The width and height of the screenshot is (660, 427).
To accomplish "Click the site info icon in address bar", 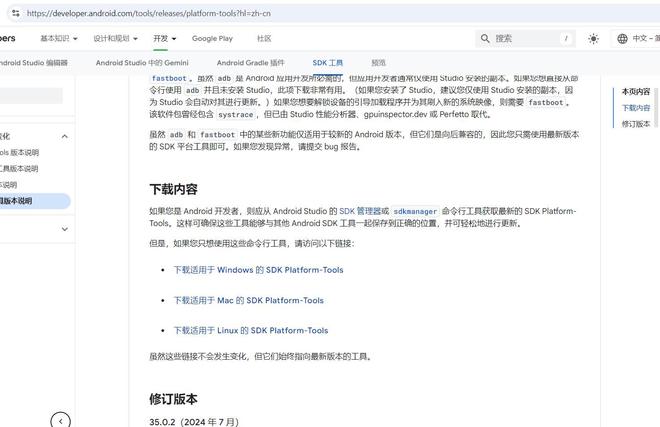I will click(x=16, y=13).
